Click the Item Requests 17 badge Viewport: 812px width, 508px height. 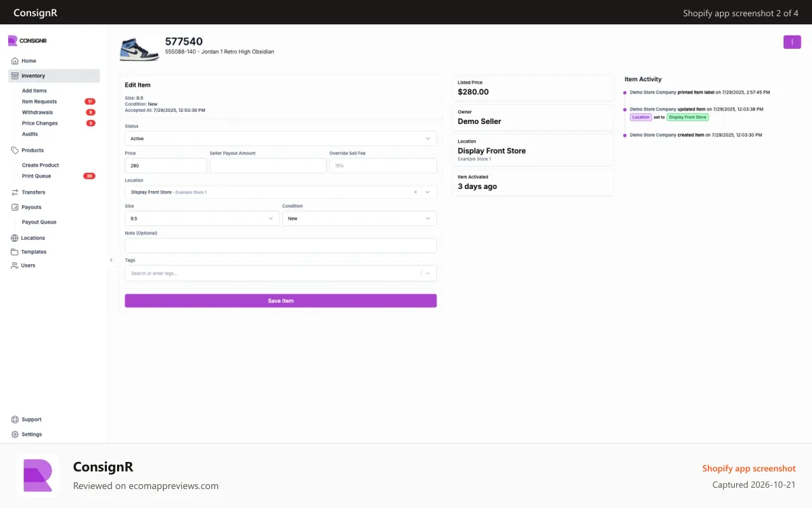pyautogui.click(x=89, y=102)
